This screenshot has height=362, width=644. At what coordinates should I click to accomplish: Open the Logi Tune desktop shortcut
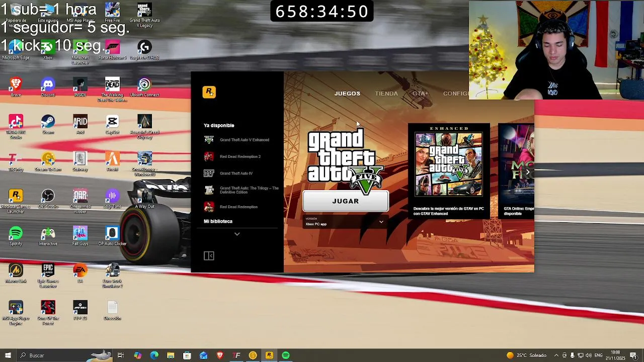coord(112,199)
